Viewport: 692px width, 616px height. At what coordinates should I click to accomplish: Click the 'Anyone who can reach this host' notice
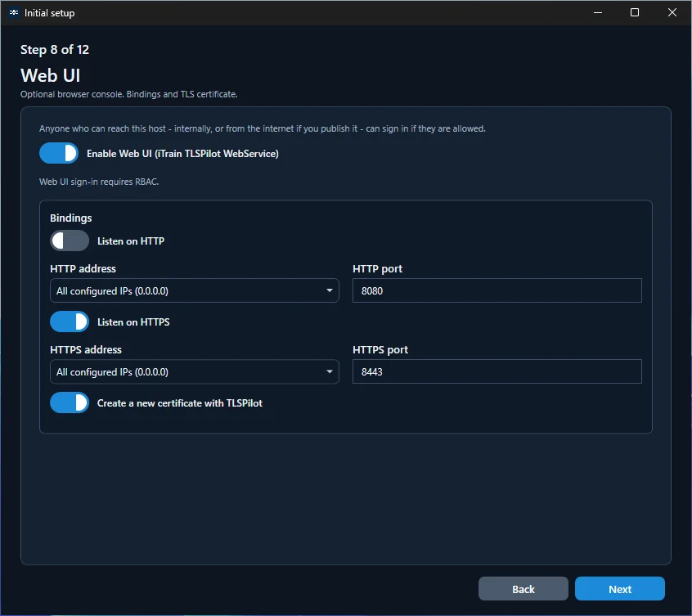click(x=262, y=128)
